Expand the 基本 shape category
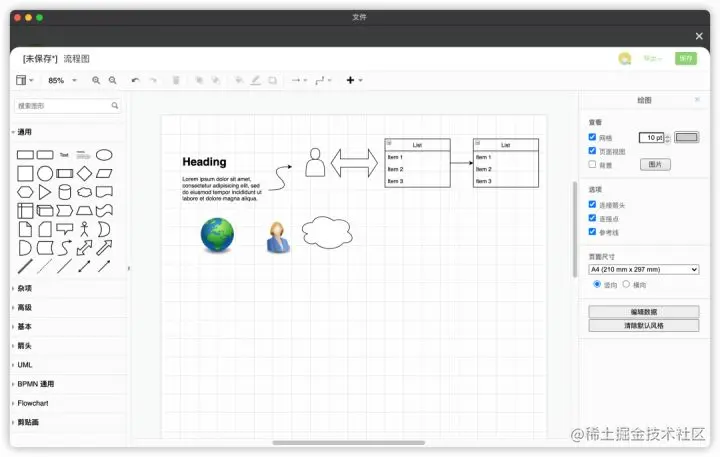Image resolution: width=720 pixels, height=457 pixels. (24, 327)
